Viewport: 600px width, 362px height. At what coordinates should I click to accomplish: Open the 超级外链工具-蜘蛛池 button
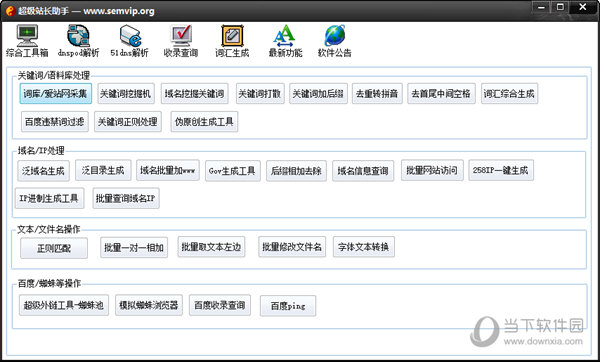click(64, 305)
